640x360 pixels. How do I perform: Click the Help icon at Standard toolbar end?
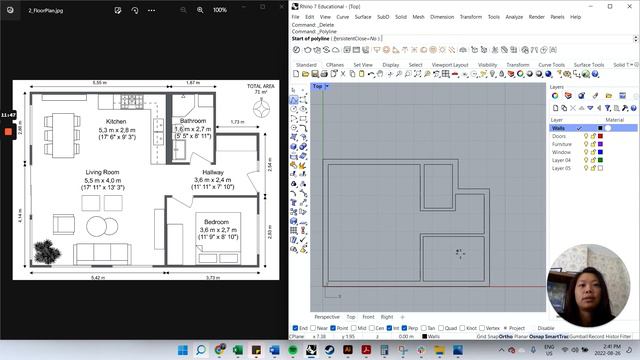pos(595,74)
